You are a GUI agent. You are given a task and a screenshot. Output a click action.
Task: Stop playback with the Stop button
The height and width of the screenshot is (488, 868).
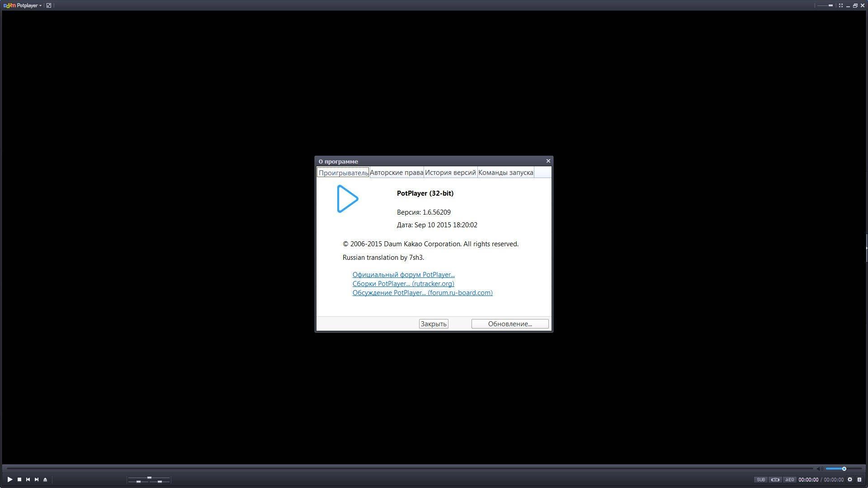tap(19, 479)
